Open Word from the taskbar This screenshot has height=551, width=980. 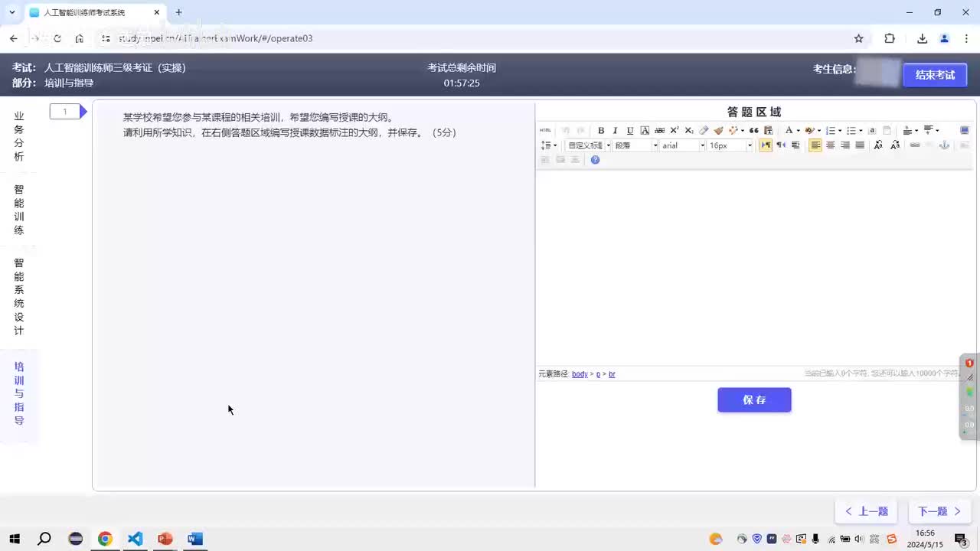(x=194, y=539)
